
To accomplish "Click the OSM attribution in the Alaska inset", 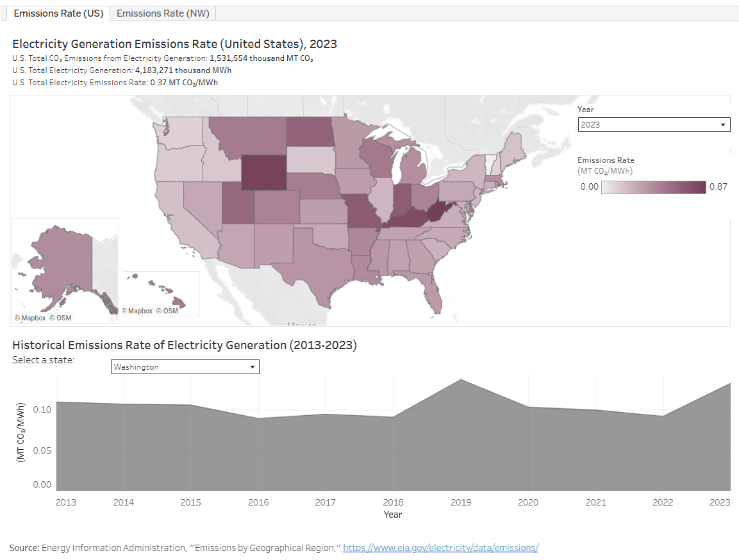I will pos(61,318).
